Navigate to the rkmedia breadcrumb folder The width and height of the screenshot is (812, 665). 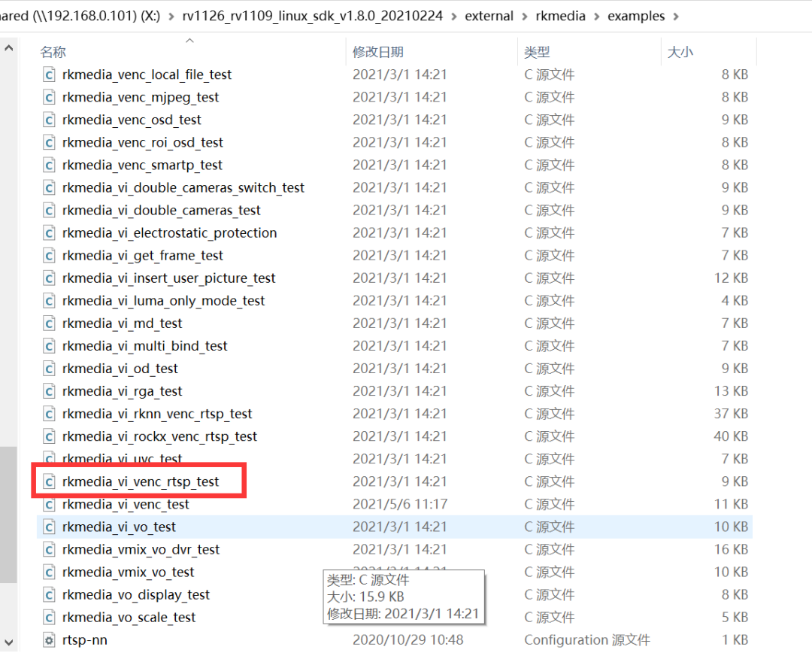point(560,16)
